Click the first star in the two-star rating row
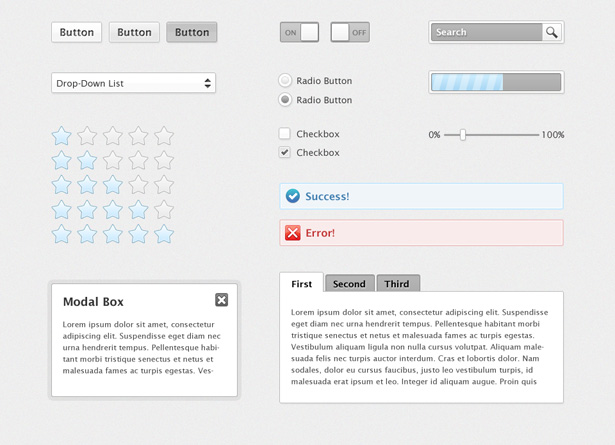This screenshot has width=615, height=445. [62, 161]
